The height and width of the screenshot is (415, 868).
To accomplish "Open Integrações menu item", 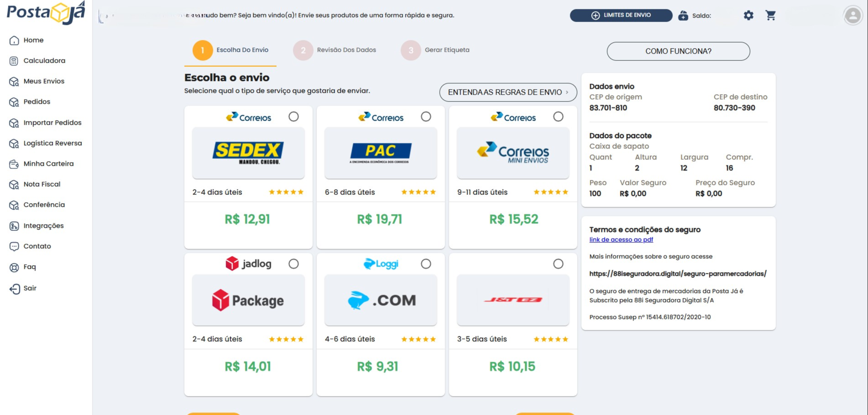I will pyautogui.click(x=44, y=226).
